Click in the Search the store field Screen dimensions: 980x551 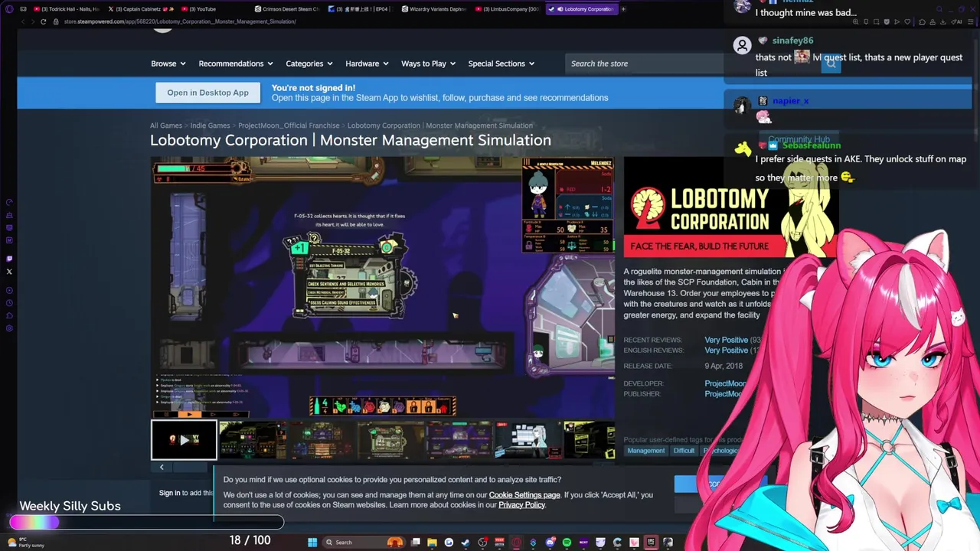693,64
